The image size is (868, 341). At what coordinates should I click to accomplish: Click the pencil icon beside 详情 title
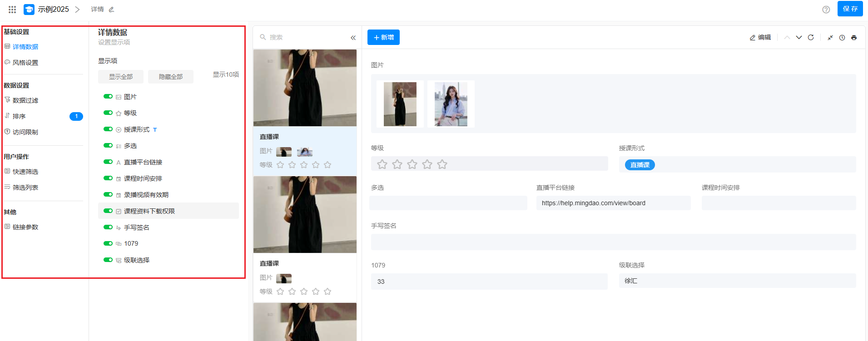[111, 10]
